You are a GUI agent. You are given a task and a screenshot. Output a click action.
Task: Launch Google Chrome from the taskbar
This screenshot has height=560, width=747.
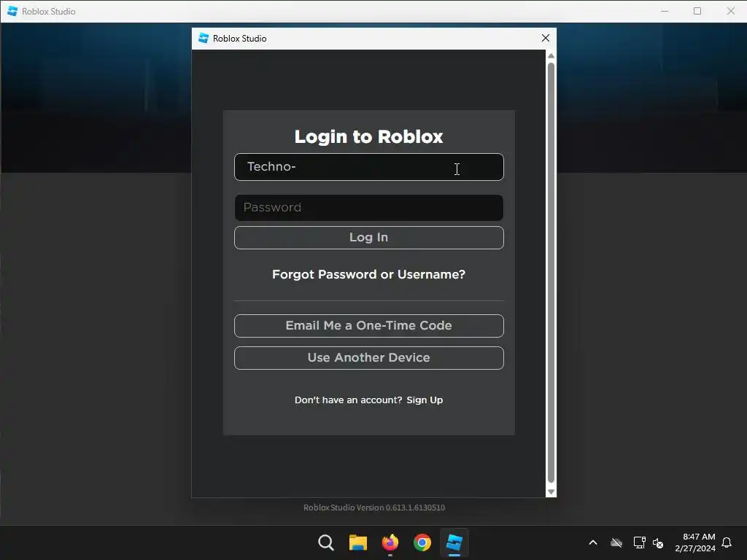pyautogui.click(x=422, y=542)
